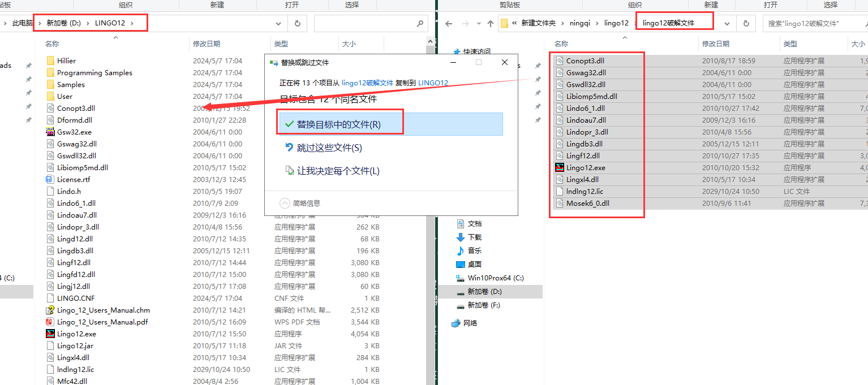Sort by 修改日期 in LINGO12 window
Viewport: 868px width, 385px height.
click(x=207, y=44)
